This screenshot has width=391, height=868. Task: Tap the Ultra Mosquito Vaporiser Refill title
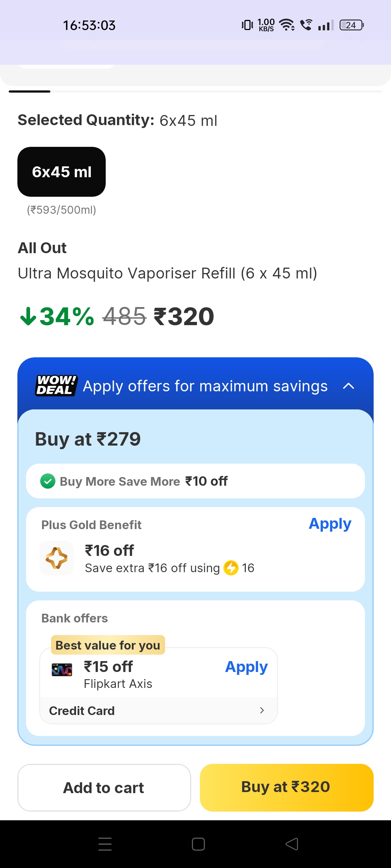click(167, 273)
